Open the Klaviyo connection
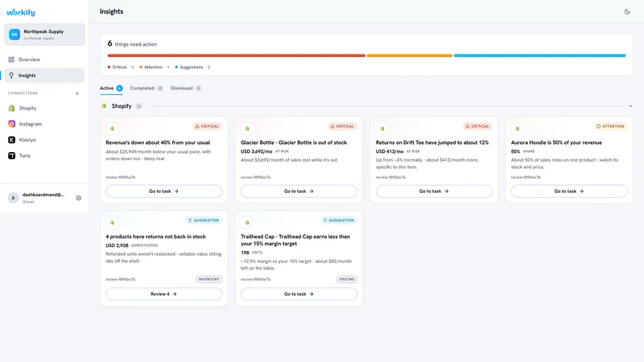644x362 pixels. coord(44,140)
